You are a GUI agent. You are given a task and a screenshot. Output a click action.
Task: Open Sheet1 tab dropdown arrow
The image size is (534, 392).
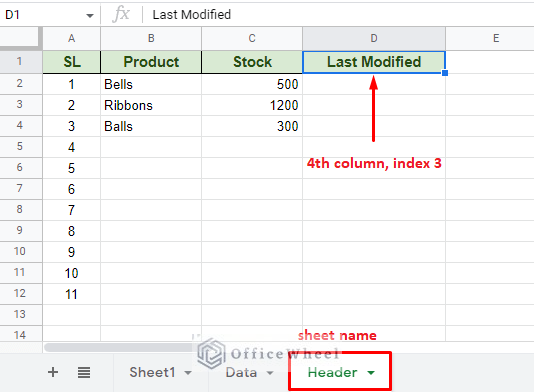[188, 373]
